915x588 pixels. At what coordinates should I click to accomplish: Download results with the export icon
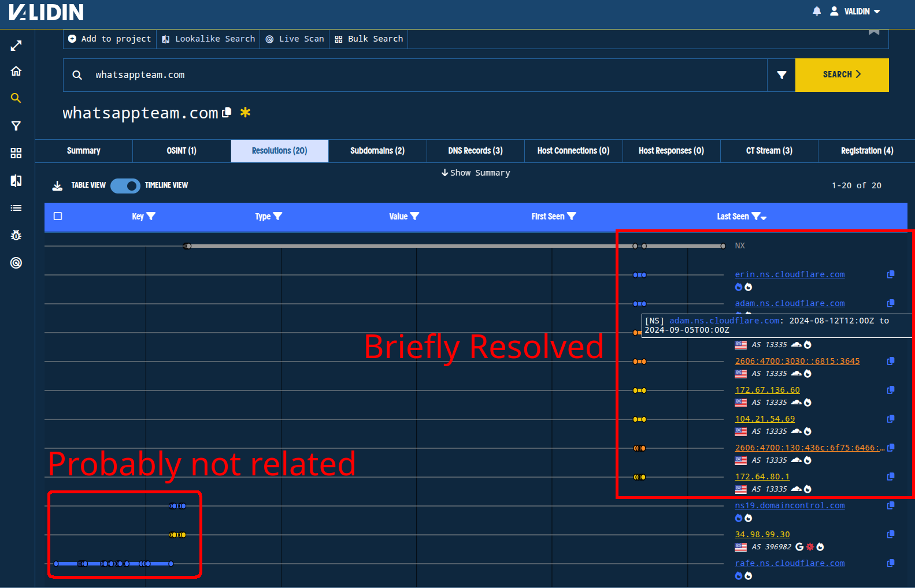[x=57, y=185]
